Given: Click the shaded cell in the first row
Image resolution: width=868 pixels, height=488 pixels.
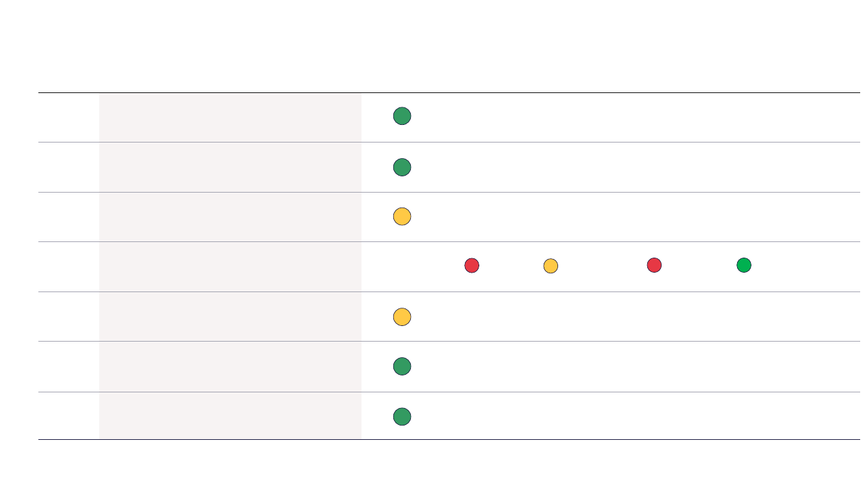Looking at the screenshot, I should point(230,117).
